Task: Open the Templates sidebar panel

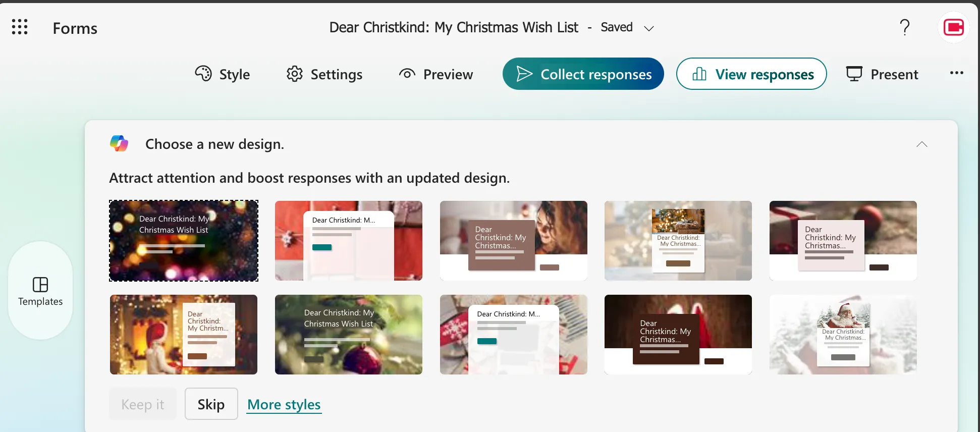Action: [40, 291]
